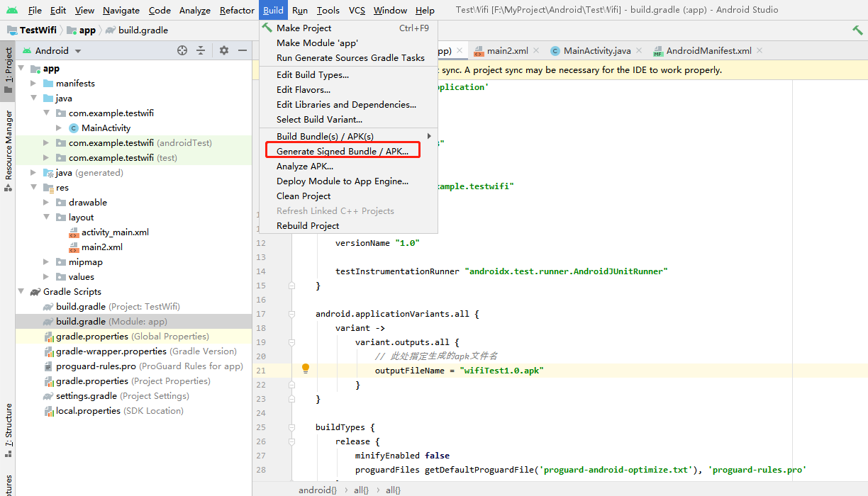Click android{} in editor breadcrumb

[x=317, y=490]
